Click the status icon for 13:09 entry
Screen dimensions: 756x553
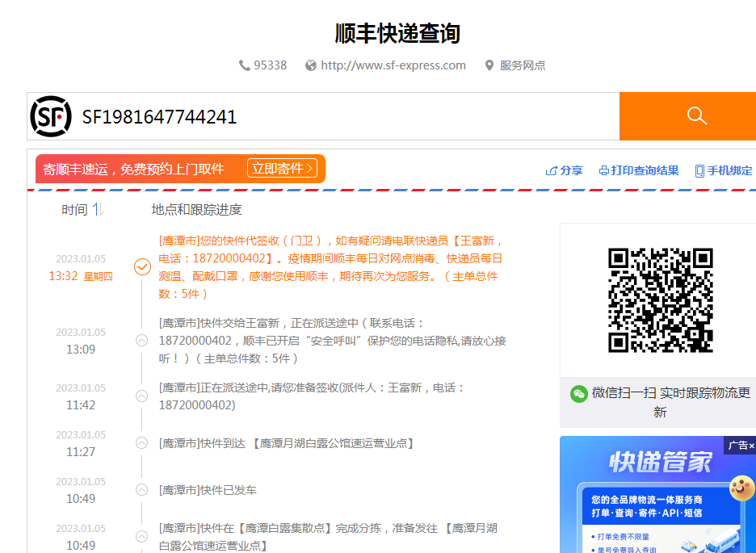[142, 341]
